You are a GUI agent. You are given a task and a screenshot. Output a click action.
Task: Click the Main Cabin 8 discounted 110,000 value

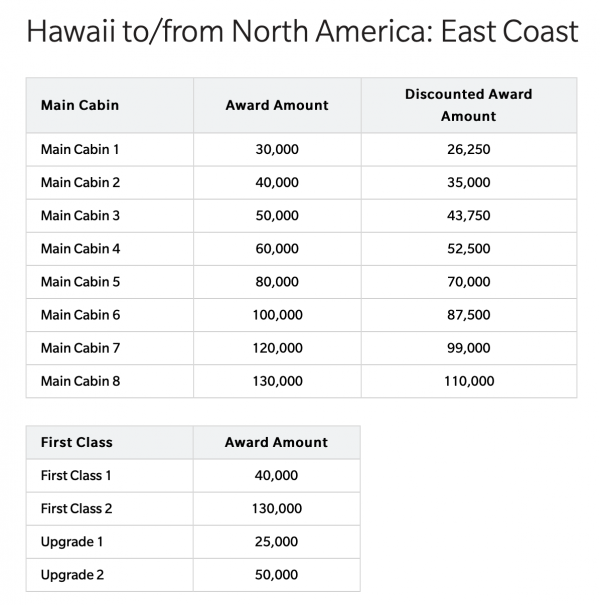[468, 381]
